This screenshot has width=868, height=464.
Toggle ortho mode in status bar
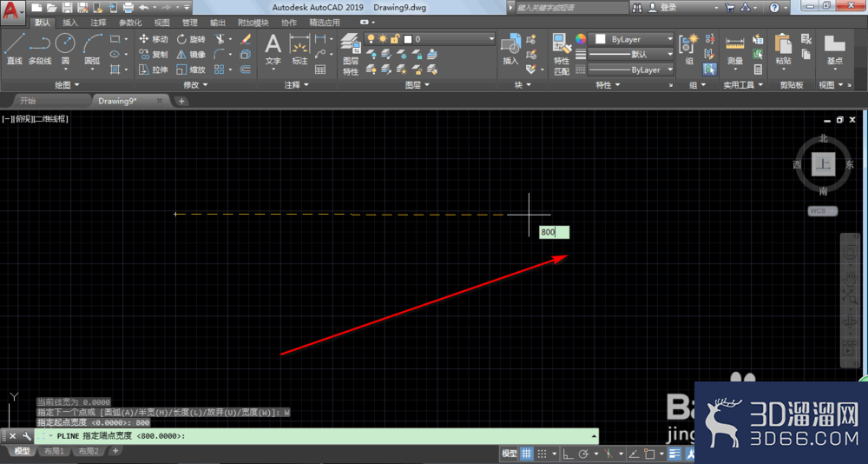(x=568, y=454)
